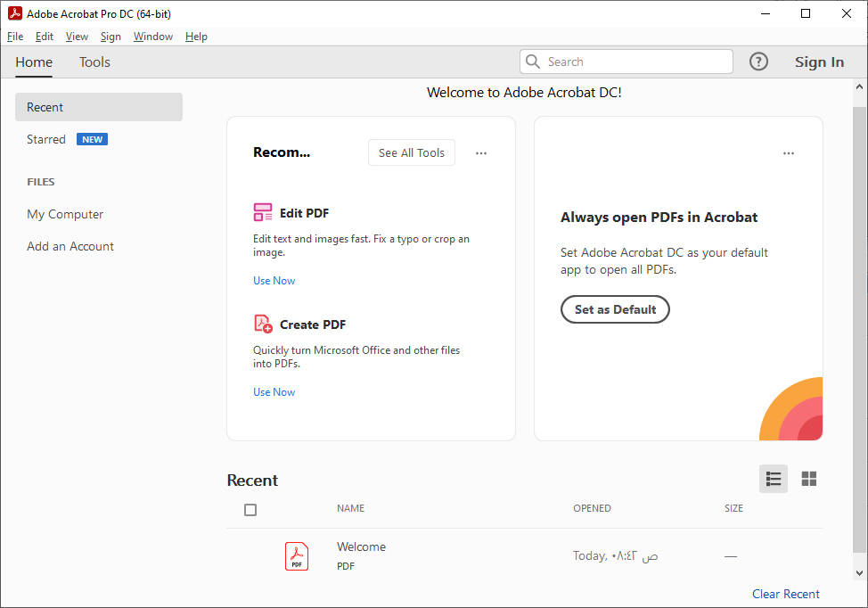The height and width of the screenshot is (608, 868).
Task: Click the Welcome PDF file icon
Action: pos(297,556)
